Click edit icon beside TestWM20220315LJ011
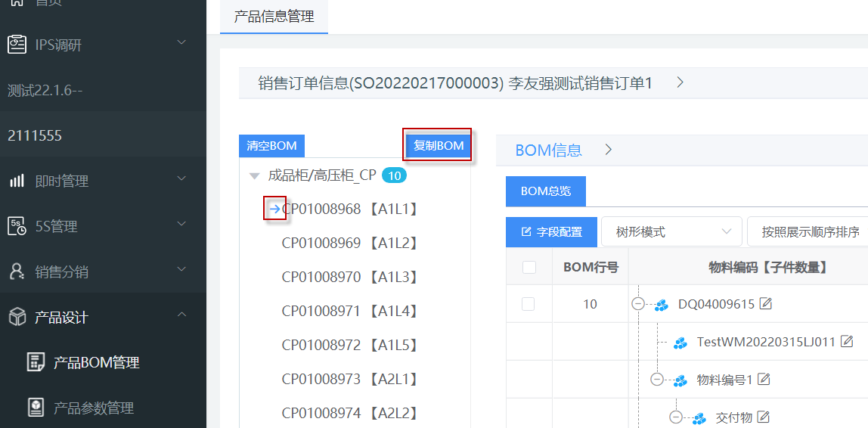 847,342
